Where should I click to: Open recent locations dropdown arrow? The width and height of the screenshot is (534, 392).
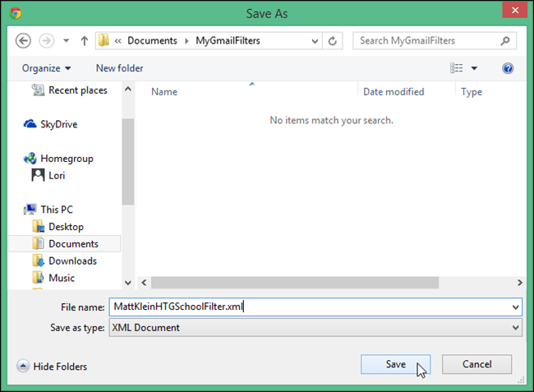(66, 41)
